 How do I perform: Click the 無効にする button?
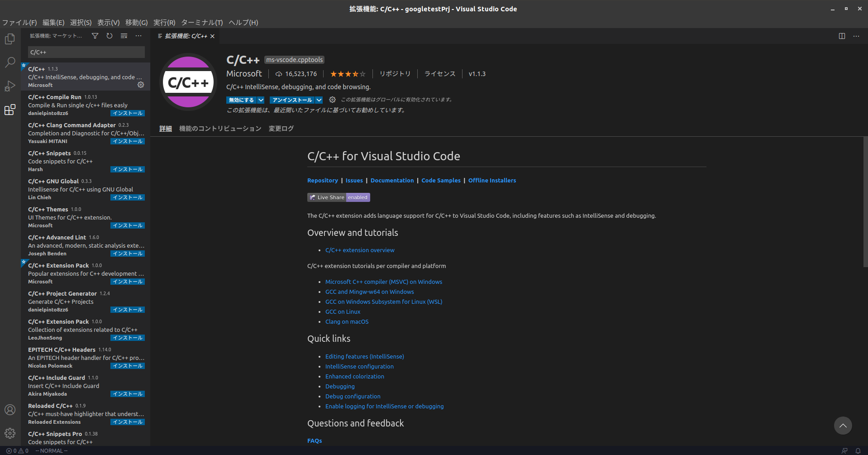tap(241, 100)
